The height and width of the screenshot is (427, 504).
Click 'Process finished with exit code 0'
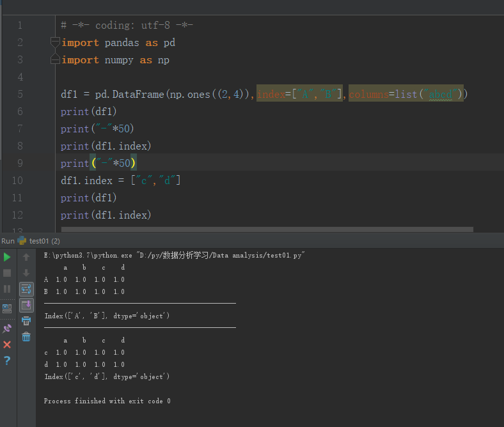(107, 401)
